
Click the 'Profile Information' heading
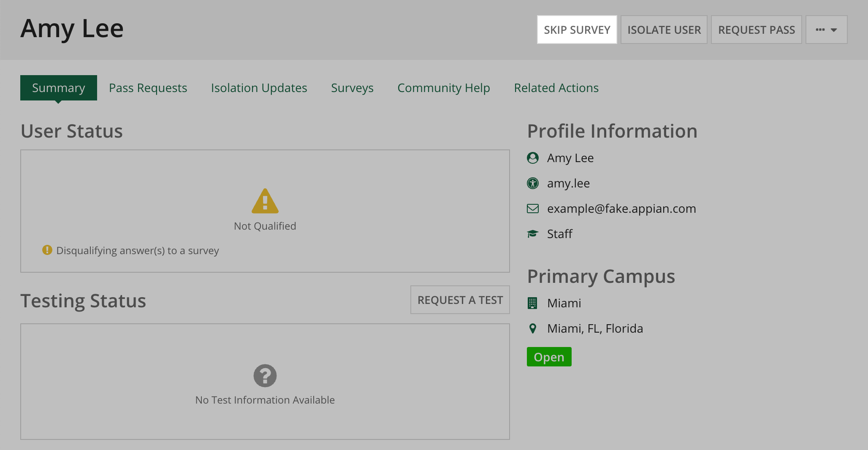coord(612,131)
